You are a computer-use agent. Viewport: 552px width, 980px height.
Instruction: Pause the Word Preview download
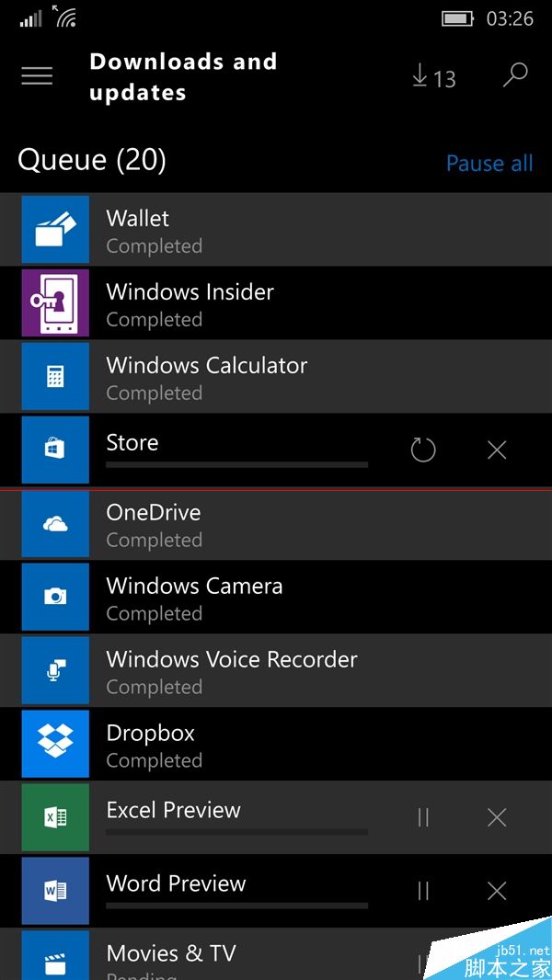click(x=423, y=891)
